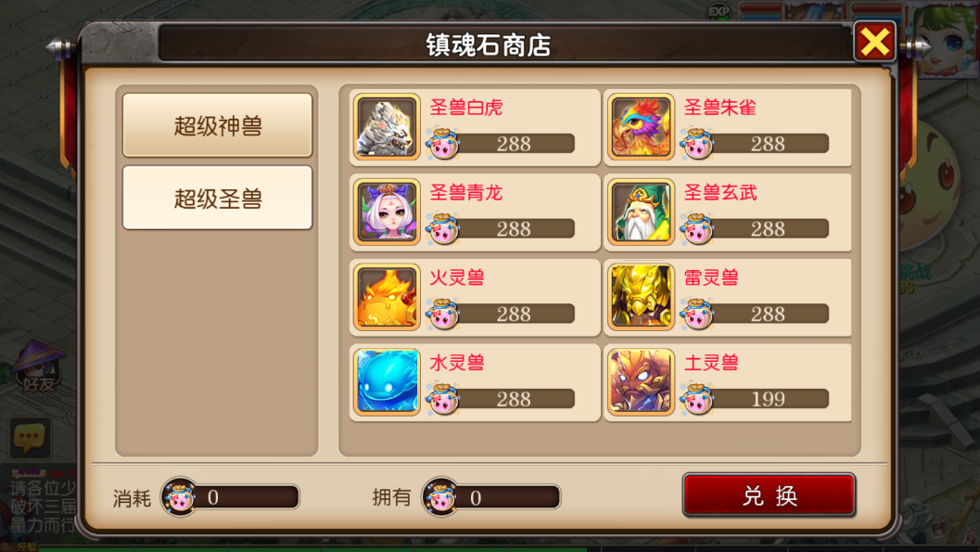Click the 土灵兽 price bar showing 199

[769, 399]
